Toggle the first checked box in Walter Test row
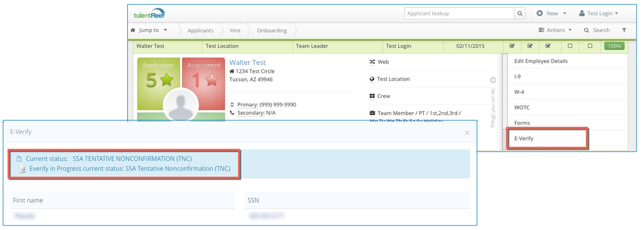644x230 pixels. point(512,46)
